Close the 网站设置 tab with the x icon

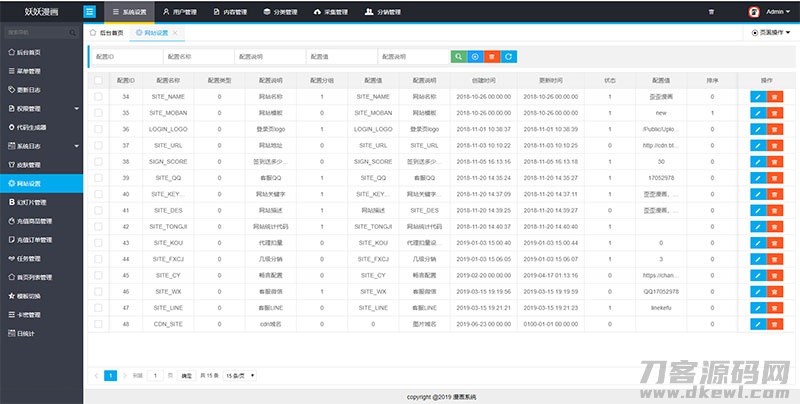pyautogui.click(x=175, y=33)
